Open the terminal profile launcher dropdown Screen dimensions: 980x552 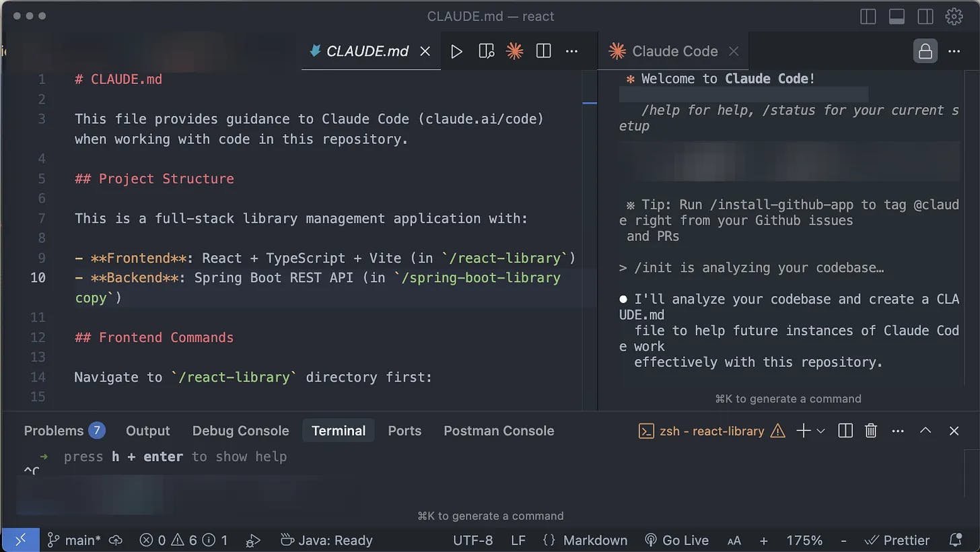[820, 430]
